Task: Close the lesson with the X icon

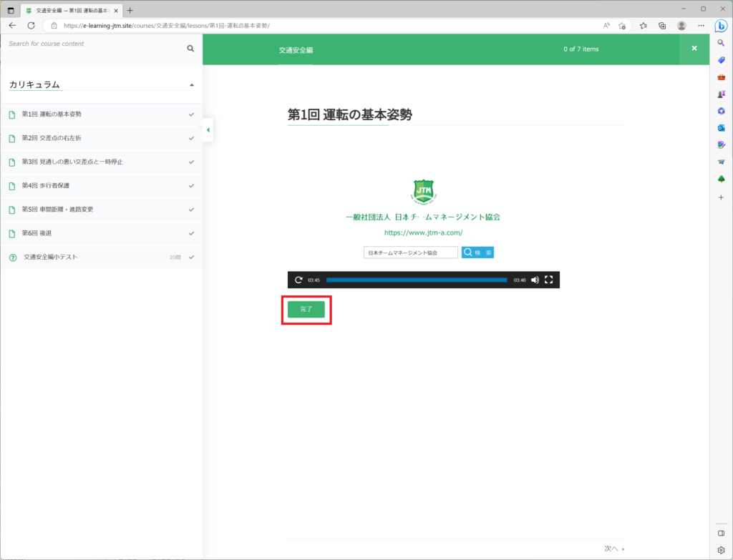Action: [694, 49]
